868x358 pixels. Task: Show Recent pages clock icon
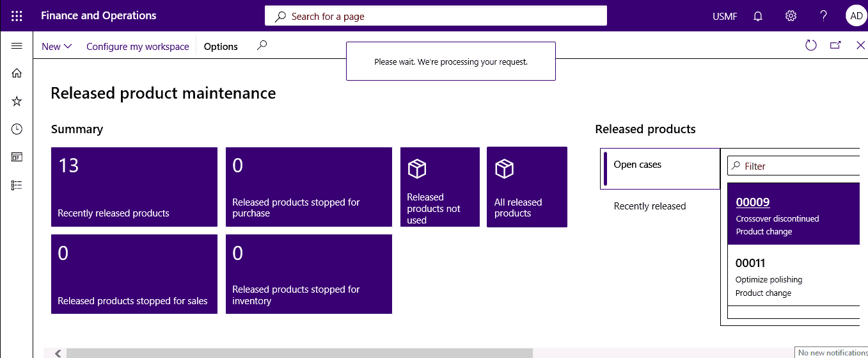[x=17, y=129]
